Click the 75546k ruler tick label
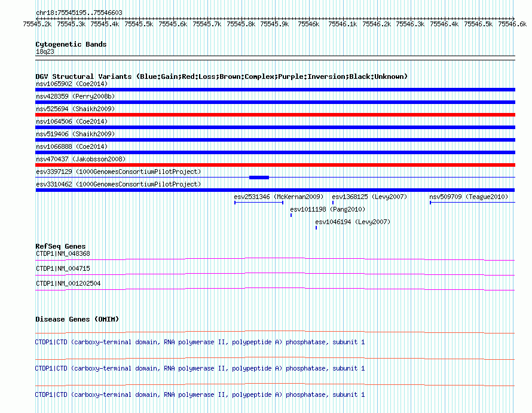 click(x=308, y=24)
